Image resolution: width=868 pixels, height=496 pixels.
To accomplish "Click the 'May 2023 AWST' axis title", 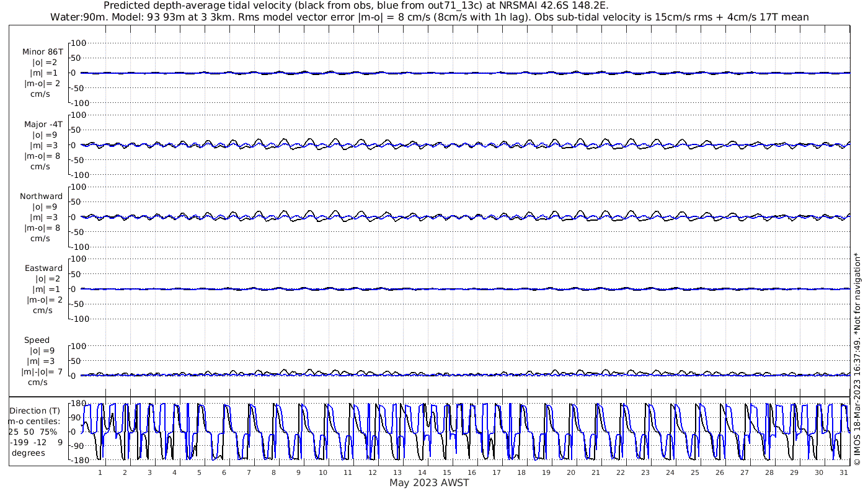I will [x=430, y=483].
